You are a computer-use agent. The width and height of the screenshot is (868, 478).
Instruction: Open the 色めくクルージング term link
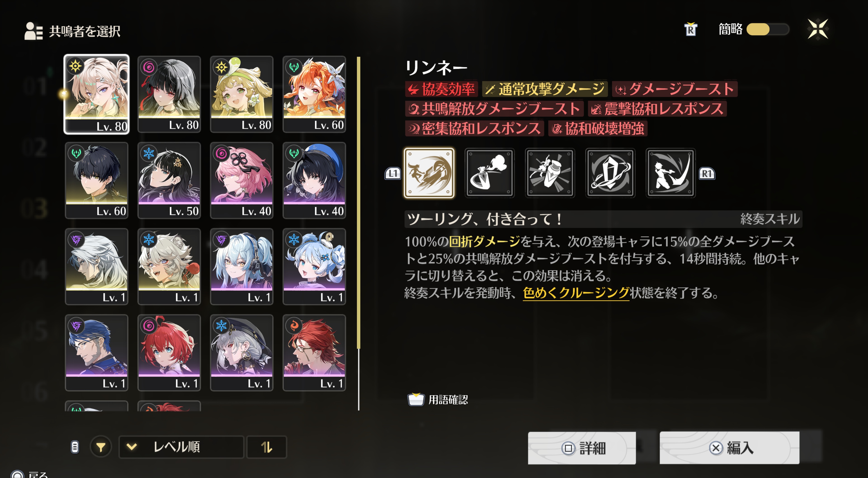coord(576,293)
